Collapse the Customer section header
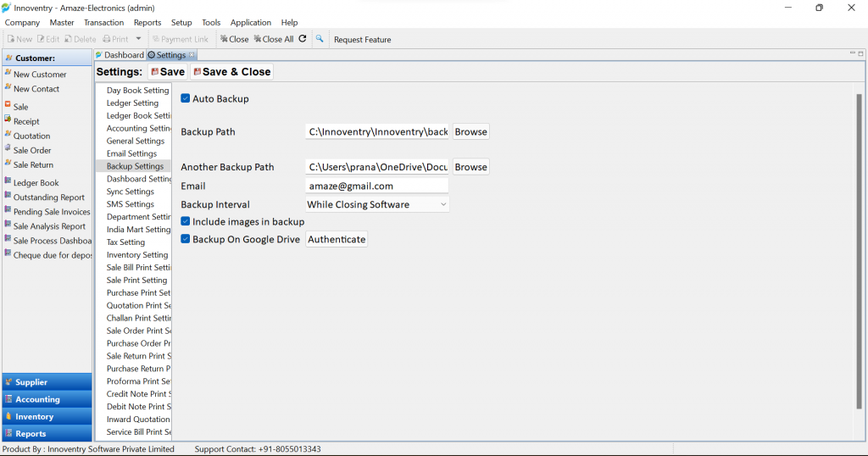Screen dimensions: 868x456 point(47,58)
